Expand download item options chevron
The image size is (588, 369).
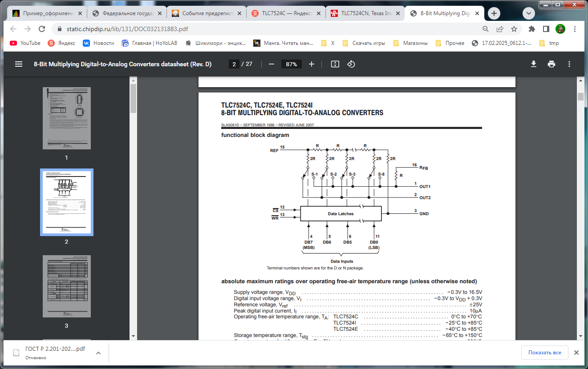(x=98, y=353)
